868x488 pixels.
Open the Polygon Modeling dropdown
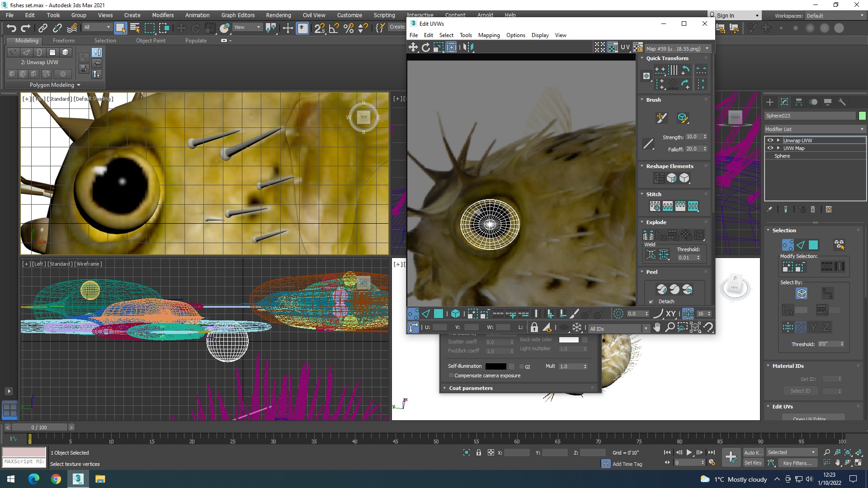coord(55,85)
